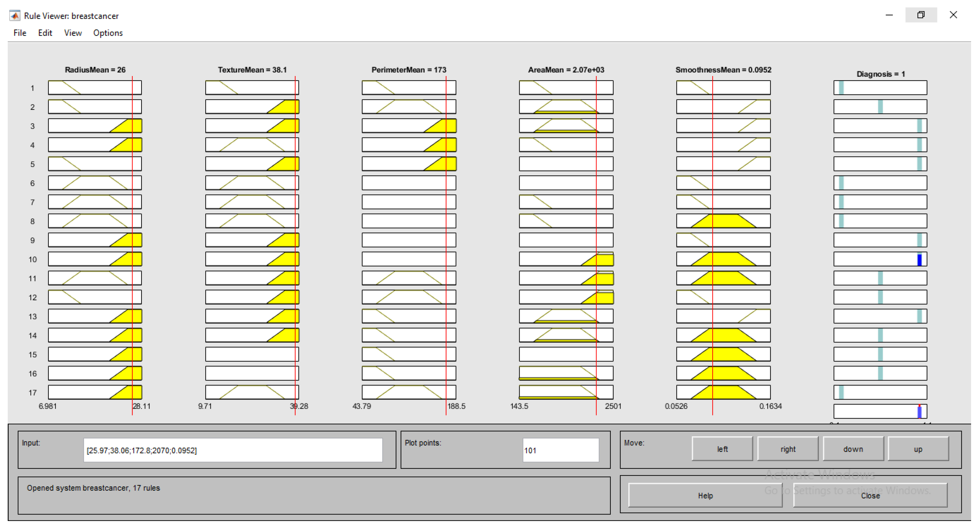Click the TextureMean = 38.1 column title
This screenshot has width=980, height=529.
(x=252, y=70)
